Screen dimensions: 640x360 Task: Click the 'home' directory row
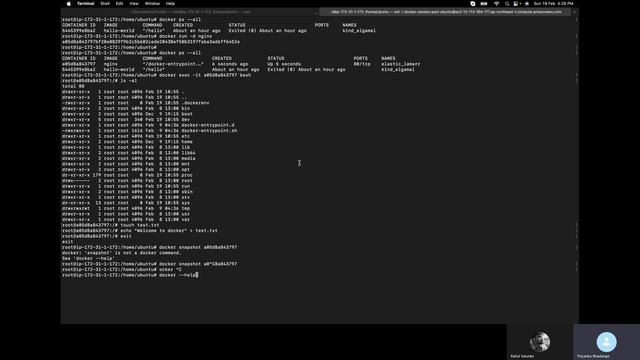127,142
